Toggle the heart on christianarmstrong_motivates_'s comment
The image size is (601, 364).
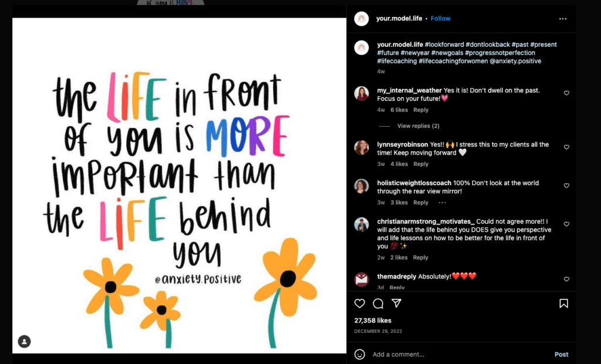point(566,224)
